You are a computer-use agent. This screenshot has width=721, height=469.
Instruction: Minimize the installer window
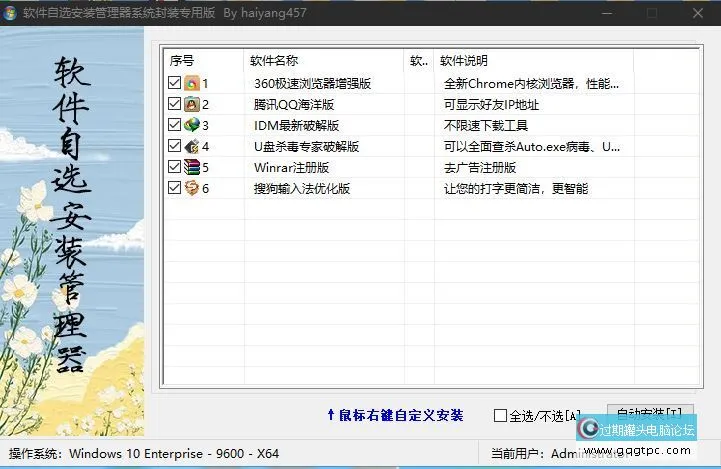tap(607, 13)
